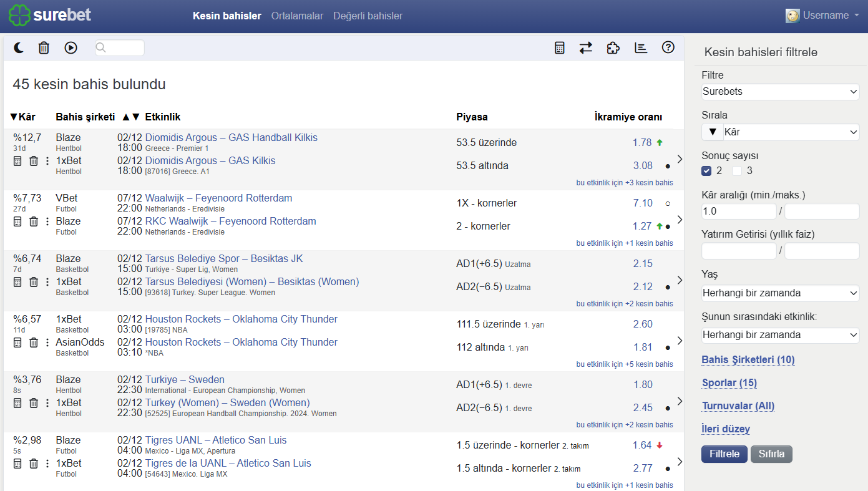Open calculator for Tarsus Belediye surebet
The height and width of the screenshot is (491, 868).
tap(17, 282)
